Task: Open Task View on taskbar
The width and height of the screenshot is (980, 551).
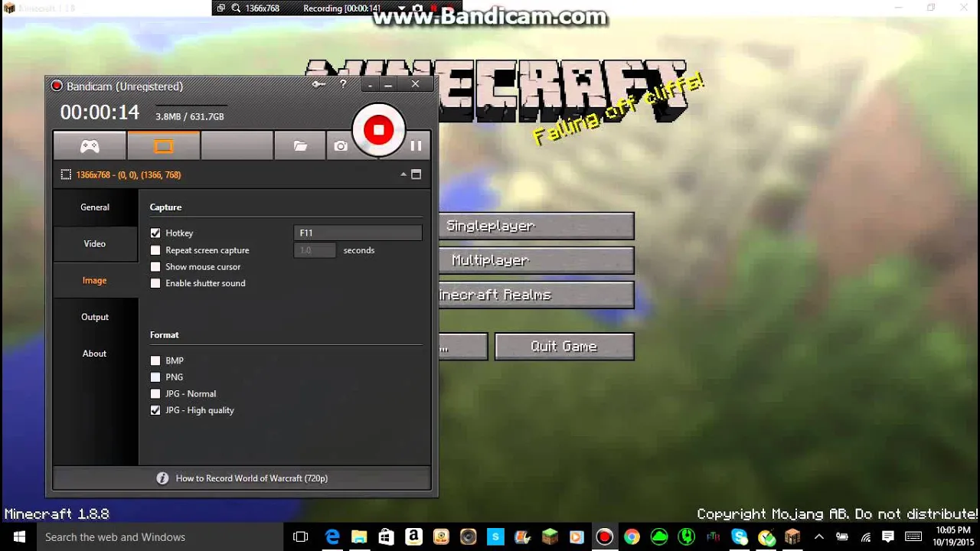Action: click(301, 537)
